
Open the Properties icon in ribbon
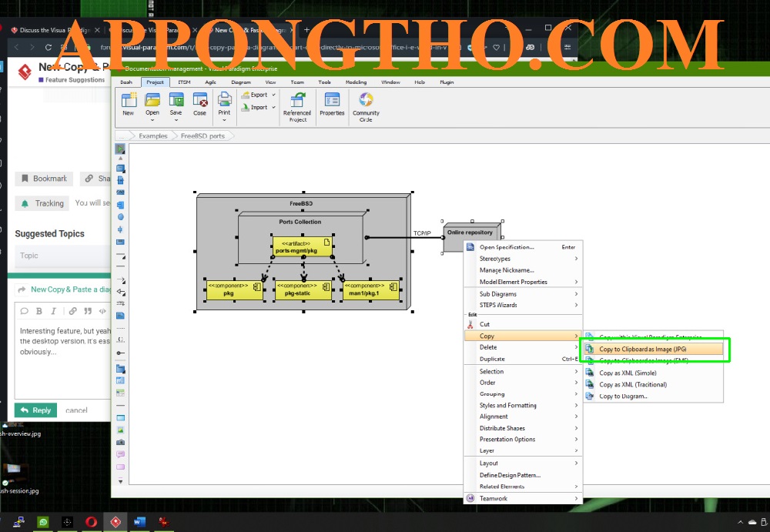[x=332, y=100]
